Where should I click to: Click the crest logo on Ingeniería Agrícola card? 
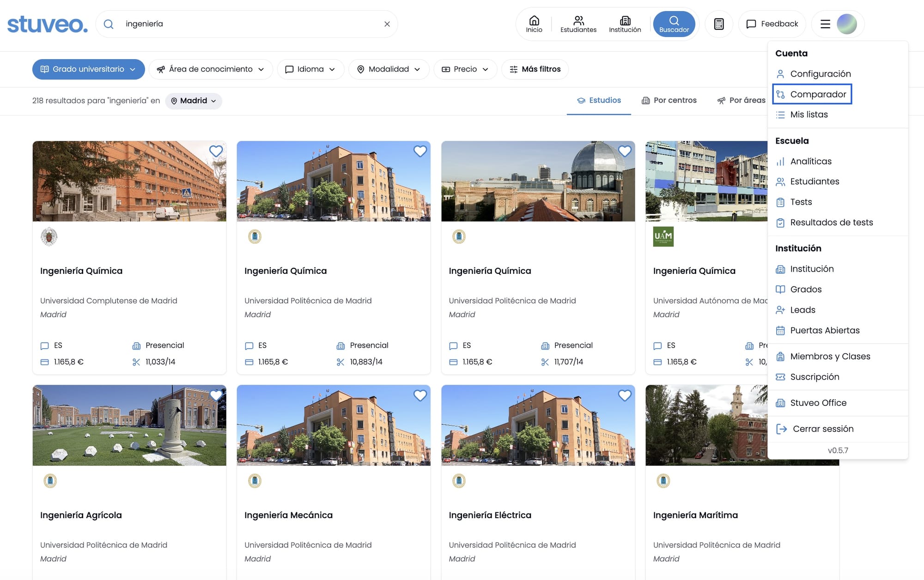click(50, 481)
